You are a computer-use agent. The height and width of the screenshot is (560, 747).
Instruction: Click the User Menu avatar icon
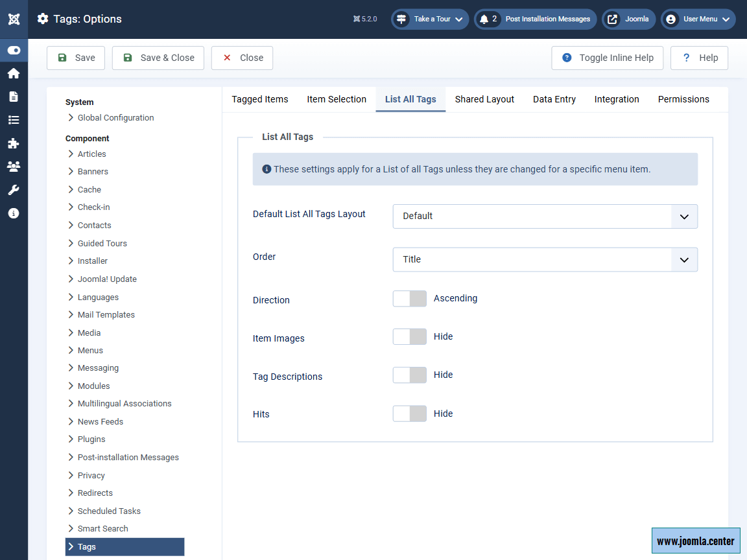670,19
